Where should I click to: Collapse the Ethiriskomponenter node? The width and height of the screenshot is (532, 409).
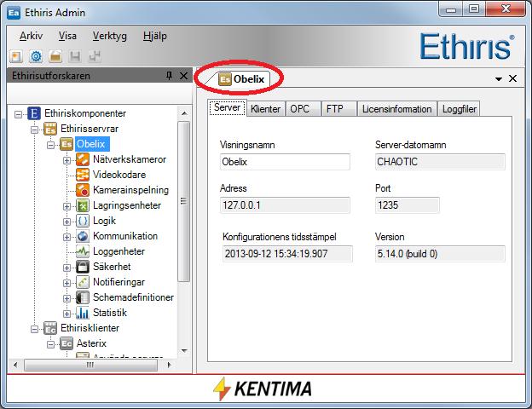click(18, 114)
